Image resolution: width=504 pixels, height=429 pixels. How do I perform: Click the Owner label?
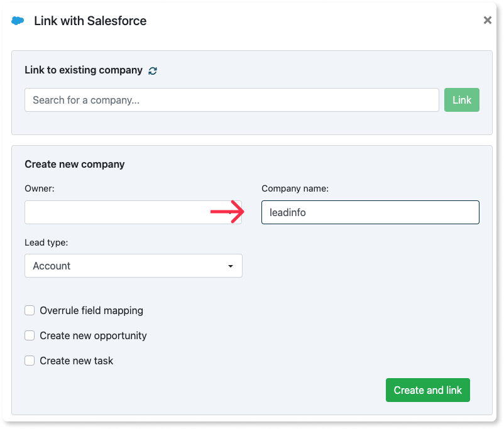[x=40, y=188]
